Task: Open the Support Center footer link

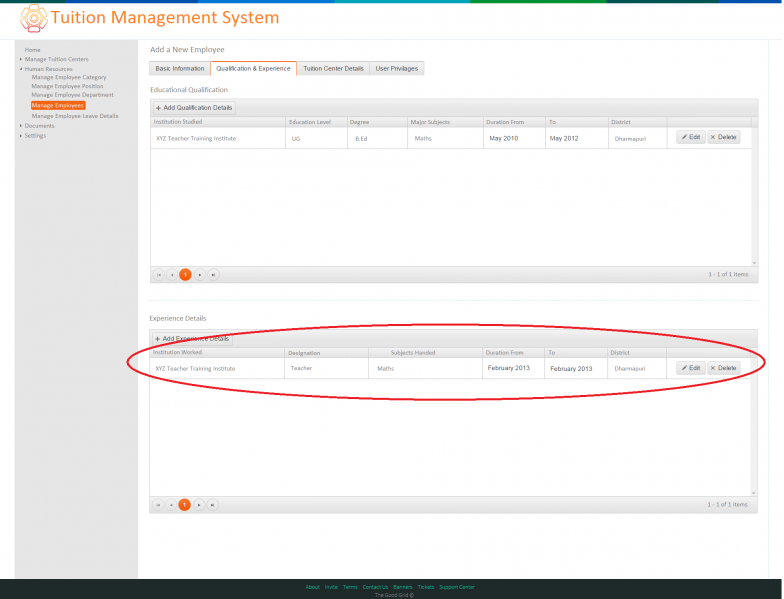Action: [457, 587]
